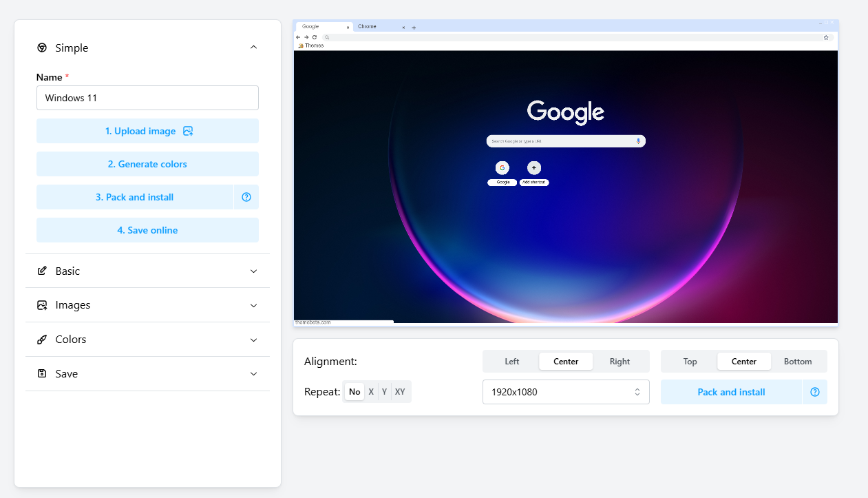The image size is (868, 498).
Task: Click the preview Google search box
Action: 566,141
